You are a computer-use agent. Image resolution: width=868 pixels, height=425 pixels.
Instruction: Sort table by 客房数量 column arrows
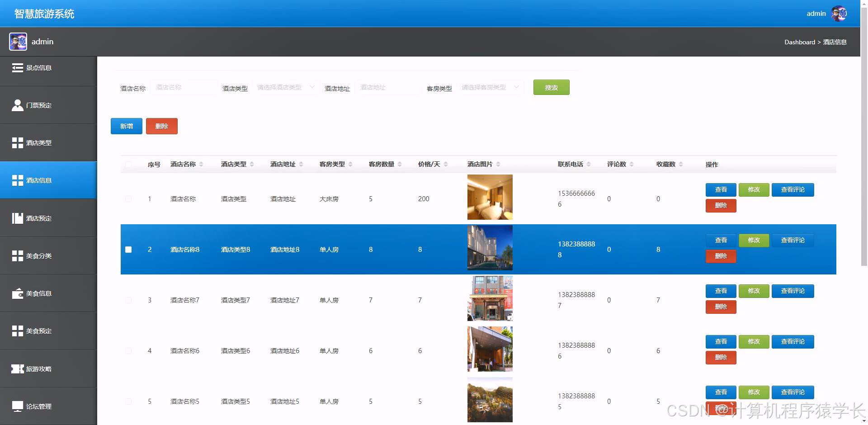[x=400, y=164]
